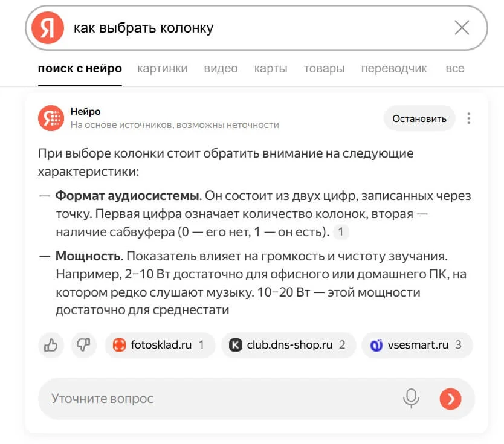The height and width of the screenshot is (444, 504).
Task: Click the microphone voice input icon
Action: (412, 398)
